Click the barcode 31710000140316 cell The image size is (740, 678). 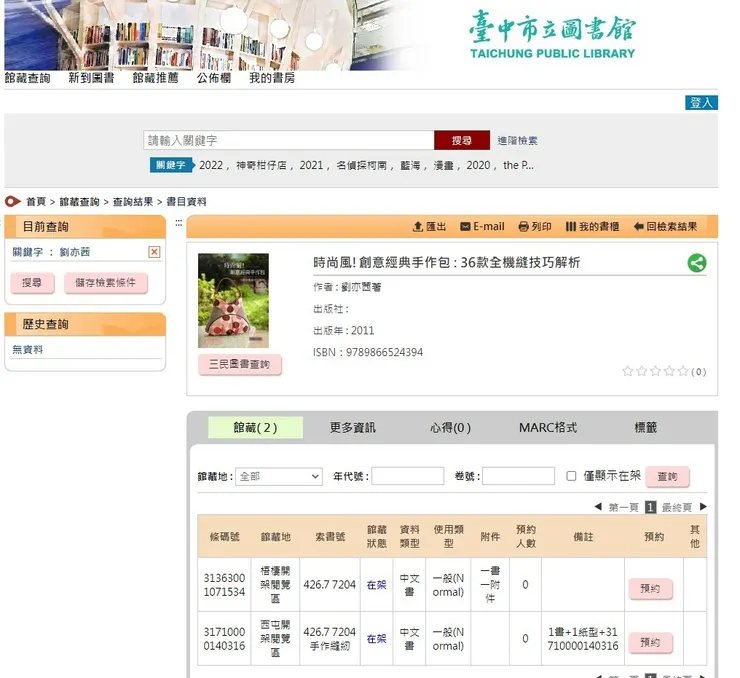224,638
